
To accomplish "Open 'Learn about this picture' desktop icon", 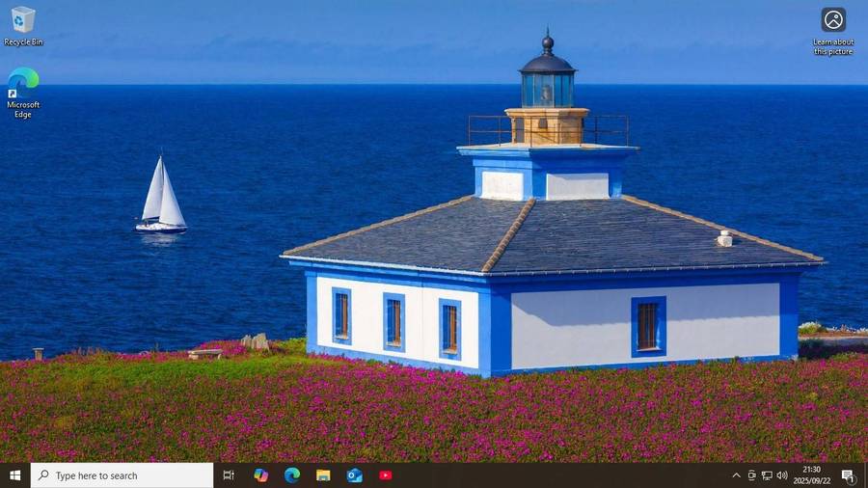I will click(833, 31).
